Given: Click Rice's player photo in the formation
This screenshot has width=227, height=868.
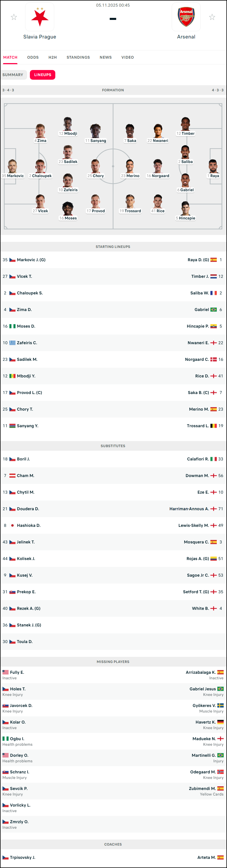Looking at the screenshot, I should coord(158,201).
